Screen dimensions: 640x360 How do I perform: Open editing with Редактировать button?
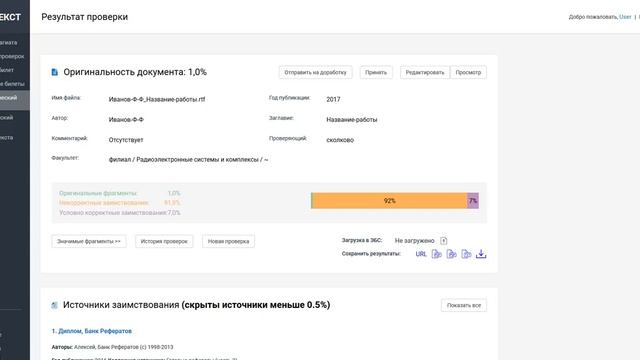(x=425, y=72)
